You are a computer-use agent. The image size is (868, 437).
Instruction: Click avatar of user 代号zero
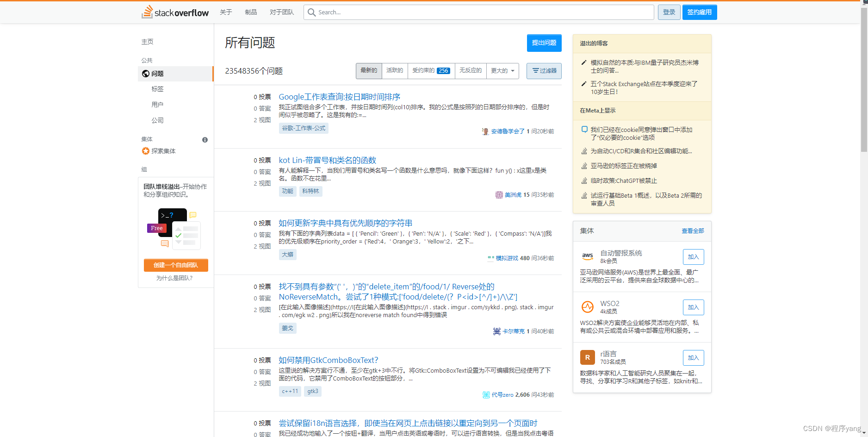point(486,395)
